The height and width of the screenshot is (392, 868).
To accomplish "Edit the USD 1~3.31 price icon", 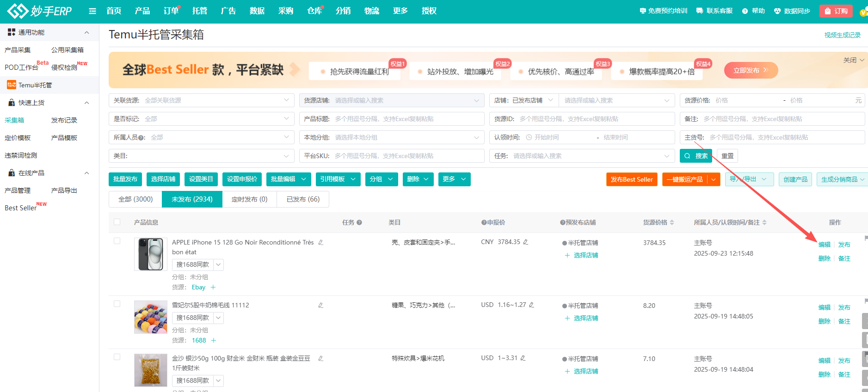I will point(523,358).
